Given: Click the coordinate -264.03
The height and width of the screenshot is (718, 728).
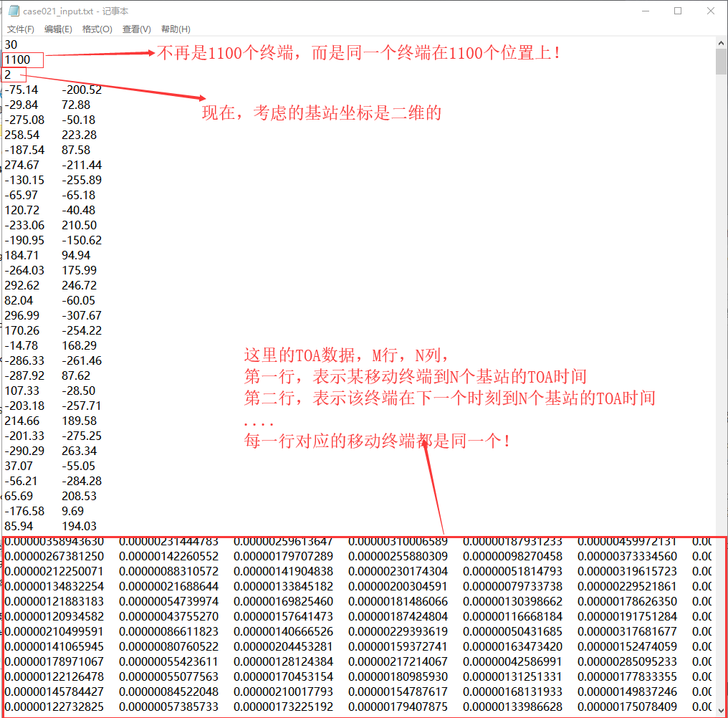Looking at the screenshot, I should click(24, 270).
